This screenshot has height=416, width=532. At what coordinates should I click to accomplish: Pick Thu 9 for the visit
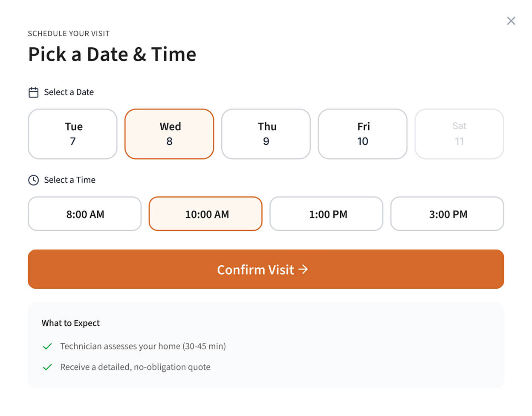[x=266, y=134]
